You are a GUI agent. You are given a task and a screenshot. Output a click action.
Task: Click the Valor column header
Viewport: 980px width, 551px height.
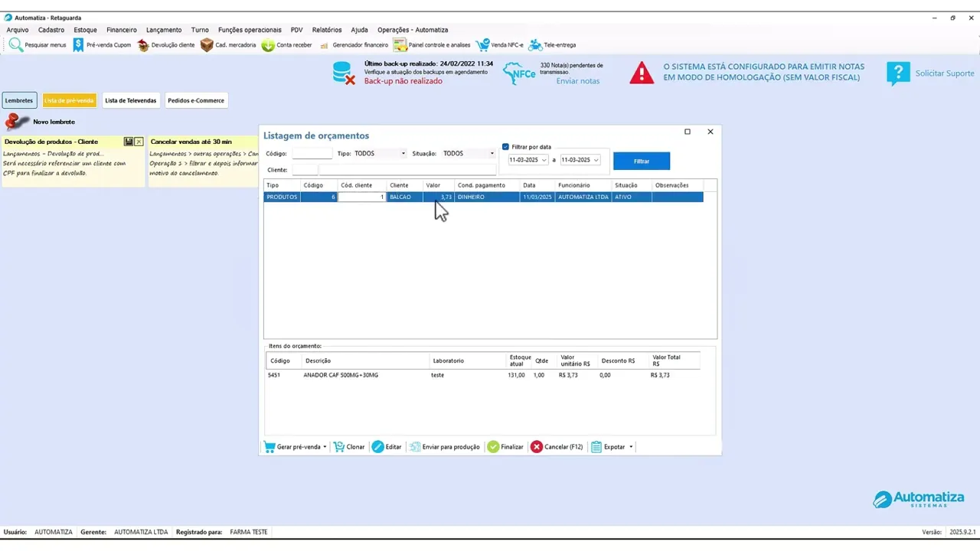(x=439, y=185)
